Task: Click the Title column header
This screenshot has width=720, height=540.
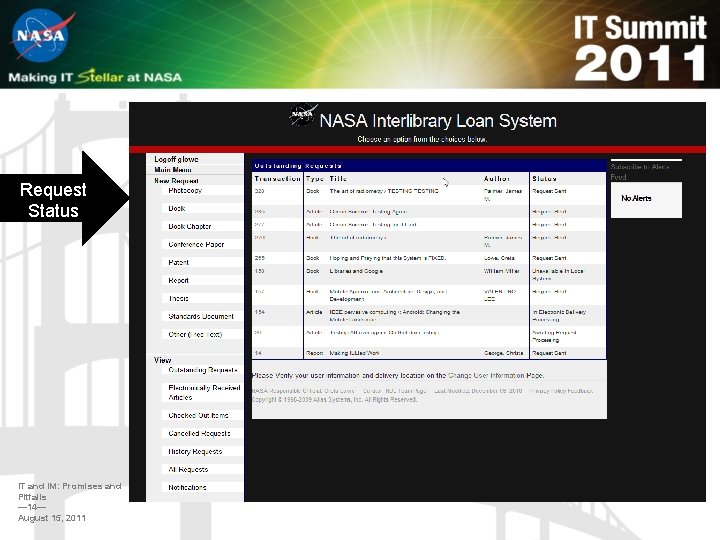Action: coord(338,179)
